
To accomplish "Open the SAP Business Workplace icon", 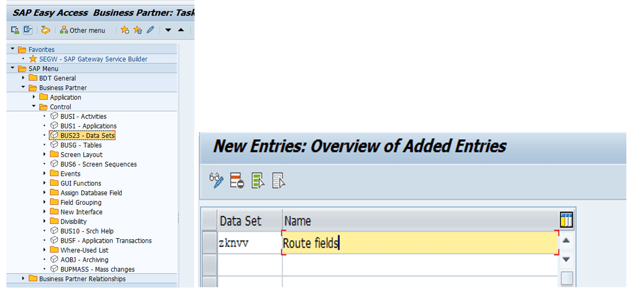I will (46, 30).
